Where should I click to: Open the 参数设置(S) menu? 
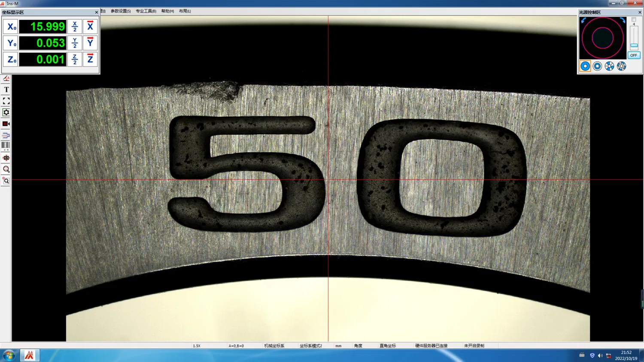[x=121, y=11]
